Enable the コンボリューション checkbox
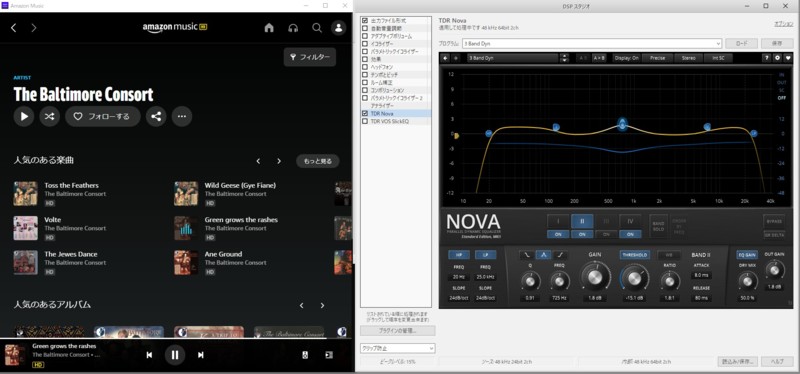Viewport: 800px width, 374px height. pyautogui.click(x=364, y=90)
